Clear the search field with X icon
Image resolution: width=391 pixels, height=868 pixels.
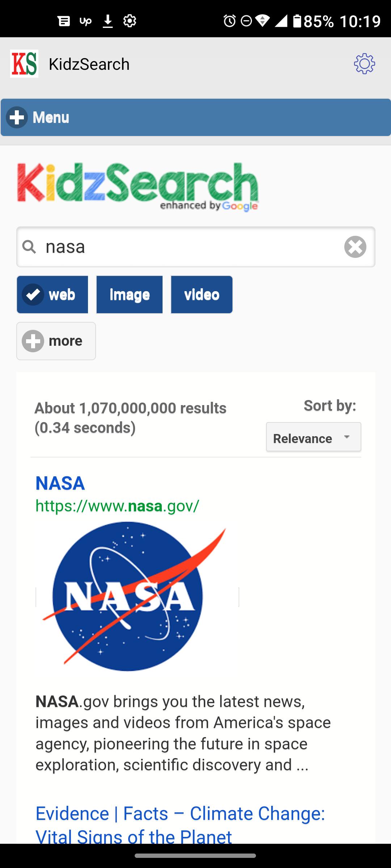pos(355,247)
